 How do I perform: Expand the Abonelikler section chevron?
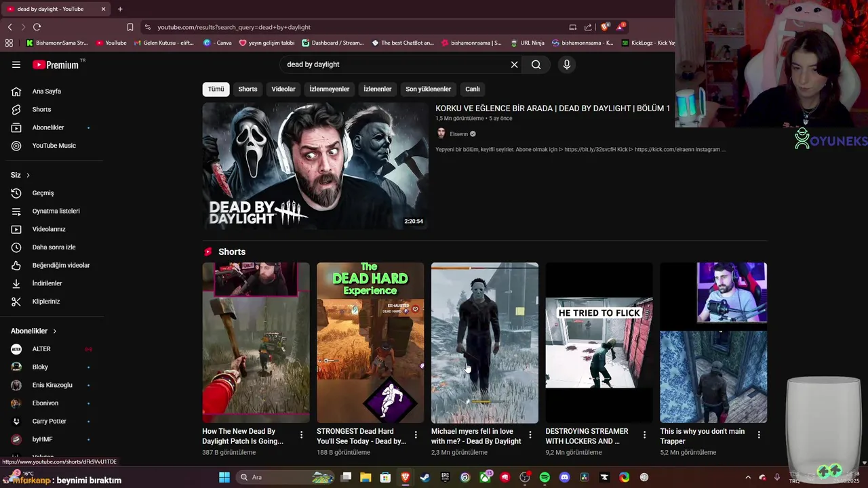(55, 331)
